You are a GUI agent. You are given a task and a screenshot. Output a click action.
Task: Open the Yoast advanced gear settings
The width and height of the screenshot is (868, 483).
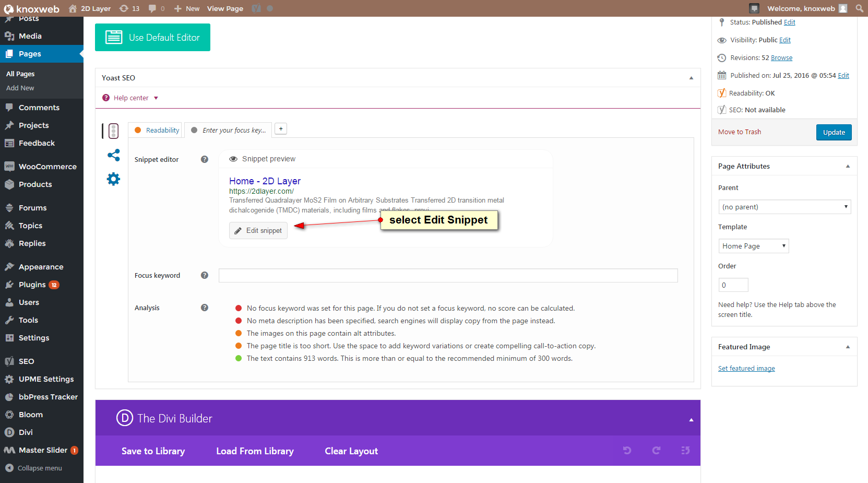(113, 179)
